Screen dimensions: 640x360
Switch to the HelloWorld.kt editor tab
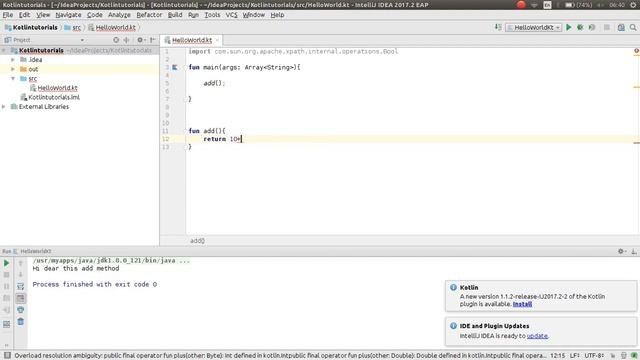tap(192, 40)
